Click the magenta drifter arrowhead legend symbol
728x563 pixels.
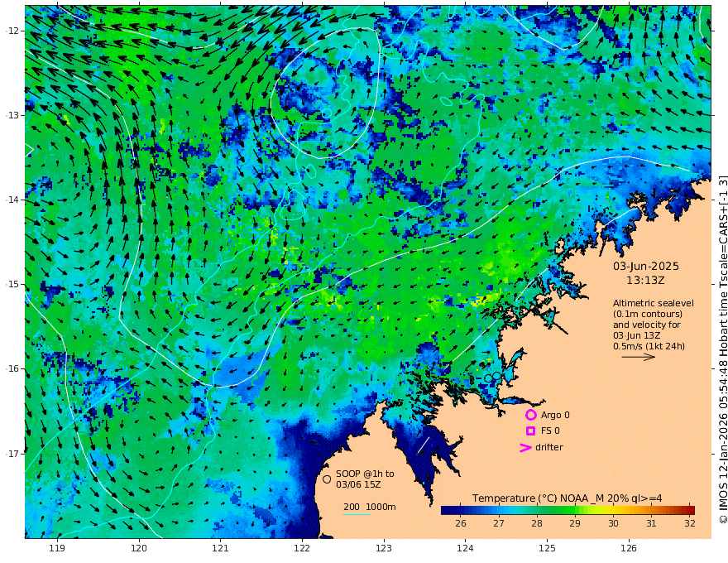(x=525, y=448)
